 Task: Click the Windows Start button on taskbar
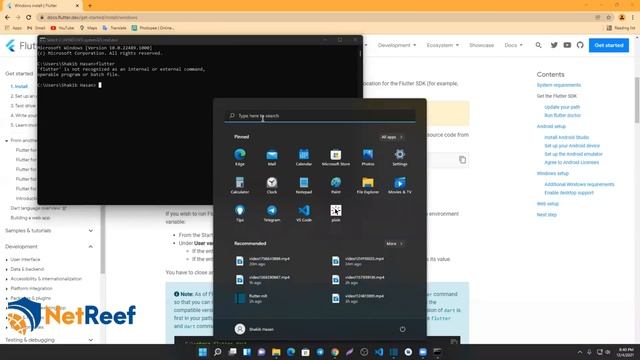coord(203,352)
